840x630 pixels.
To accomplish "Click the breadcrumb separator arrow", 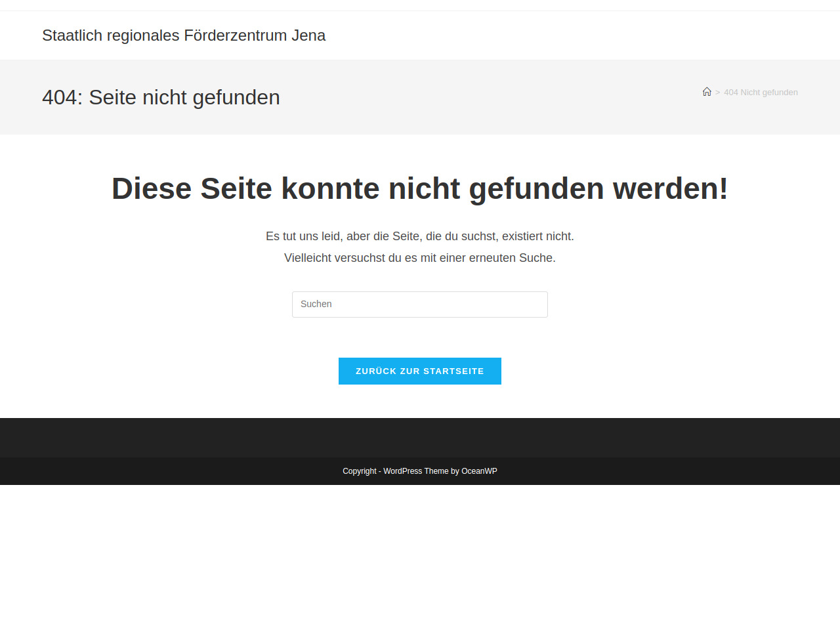I will 717,93.
